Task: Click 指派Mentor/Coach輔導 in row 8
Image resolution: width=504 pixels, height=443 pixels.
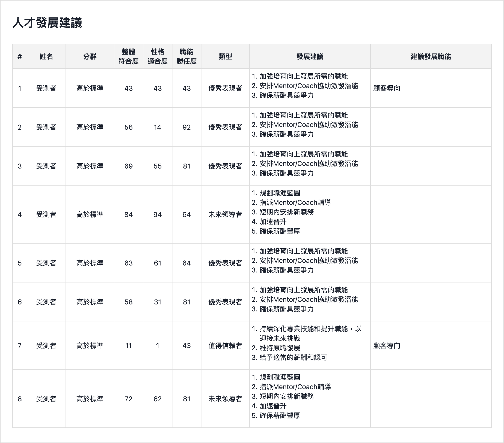Action: (295, 387)
